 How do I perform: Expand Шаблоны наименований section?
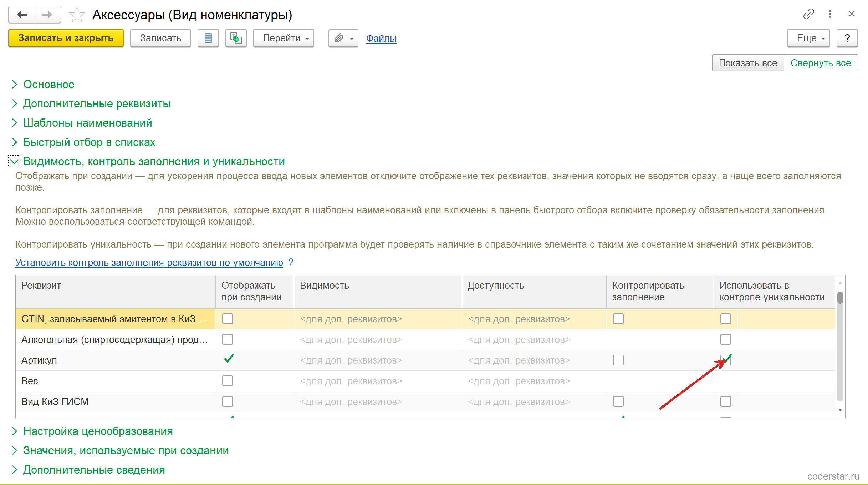tap(87, 123)
